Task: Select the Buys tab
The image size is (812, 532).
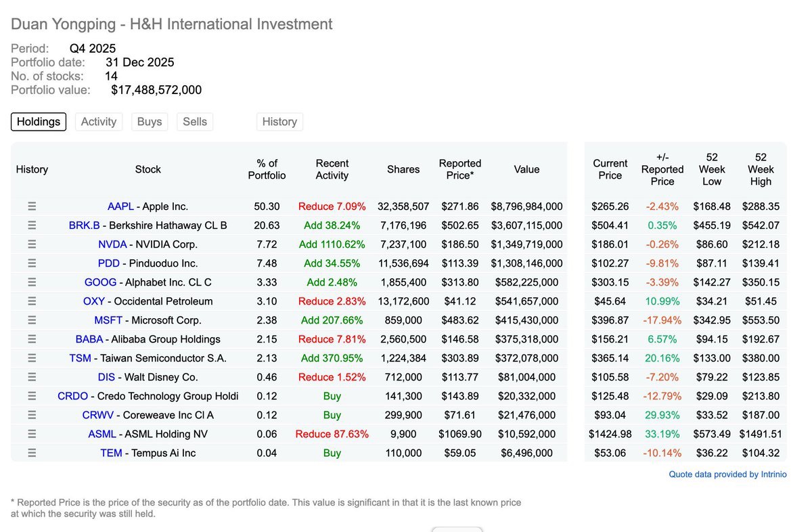Action: pos(150,122)
